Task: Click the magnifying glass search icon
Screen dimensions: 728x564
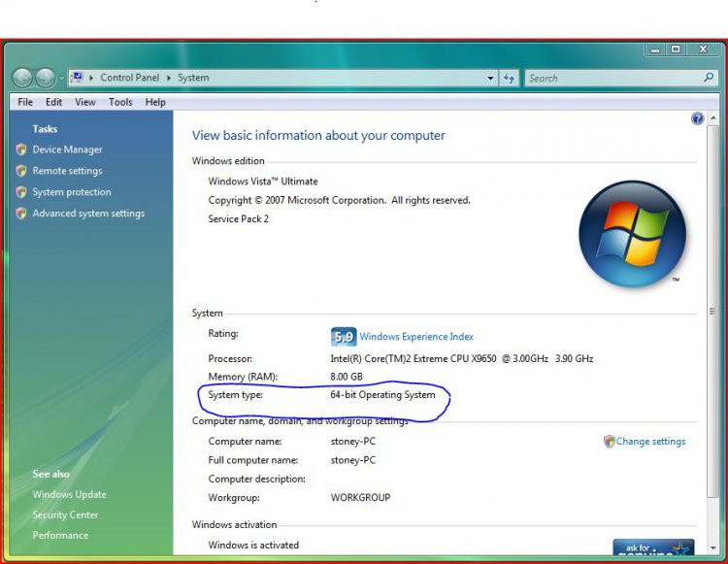Action: click(x=709, y=78)
